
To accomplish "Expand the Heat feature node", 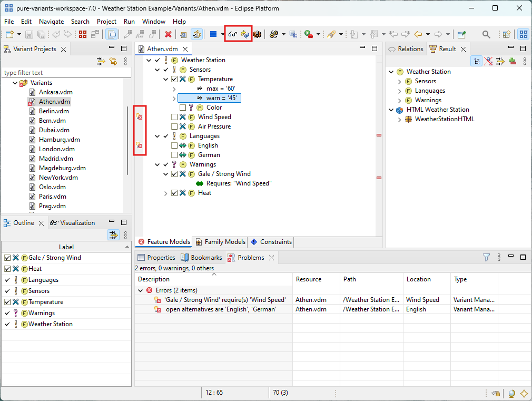I will click(x=165, y=193).
